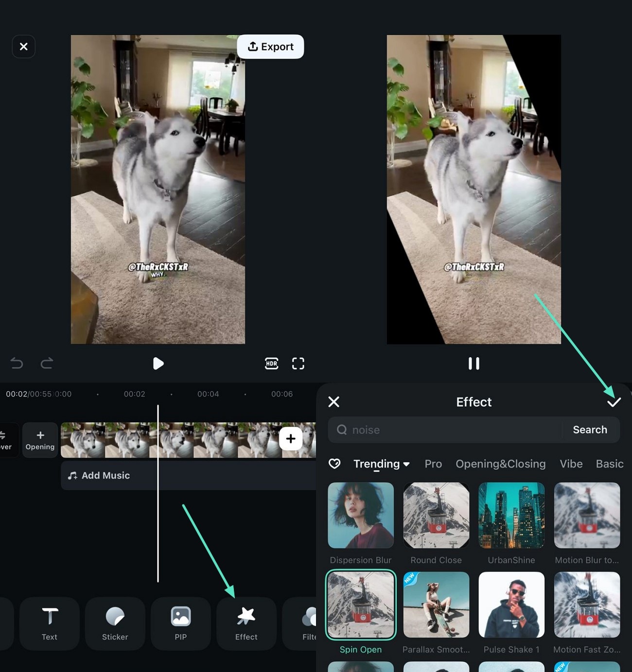Viewport: 632px width, 672px height.
Task: Switch to the Pro tab
Action: coord(433,464)
